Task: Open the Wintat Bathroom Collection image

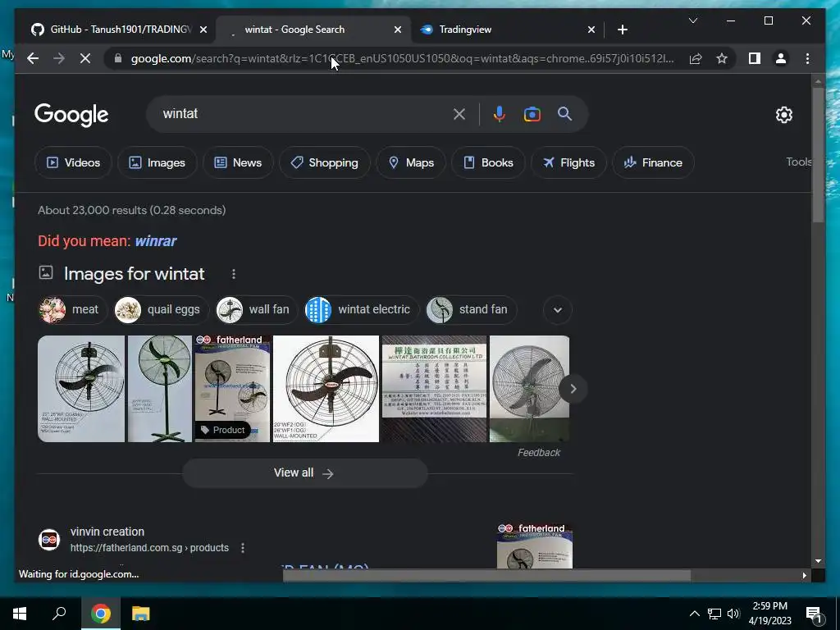Action: [x=434, y=389]
